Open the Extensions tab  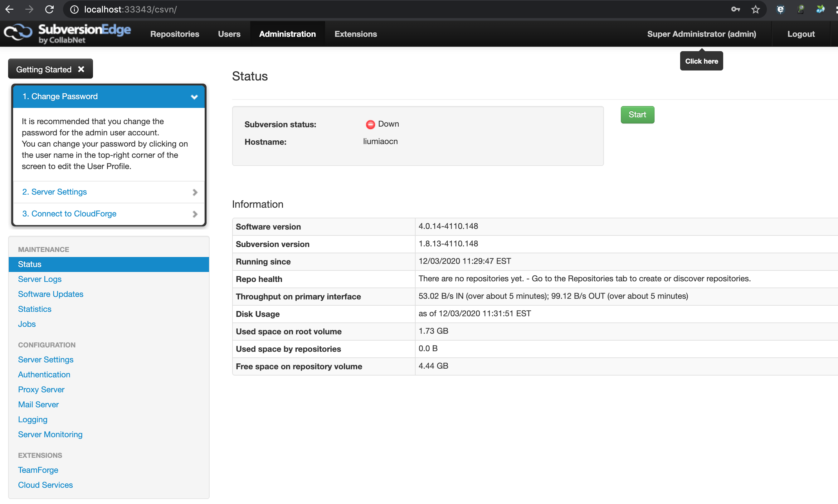pos(356,34)
